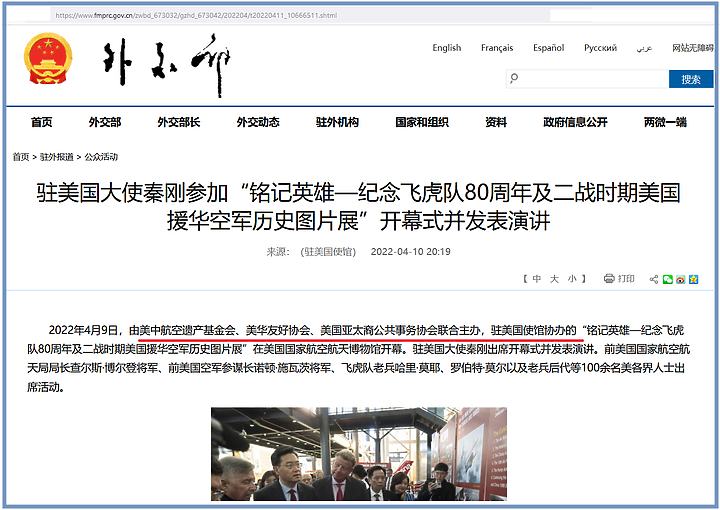Click underlined text 美中航空遗产基金会
This screenshot has width=720, height=510.
(x=187, y=330)
